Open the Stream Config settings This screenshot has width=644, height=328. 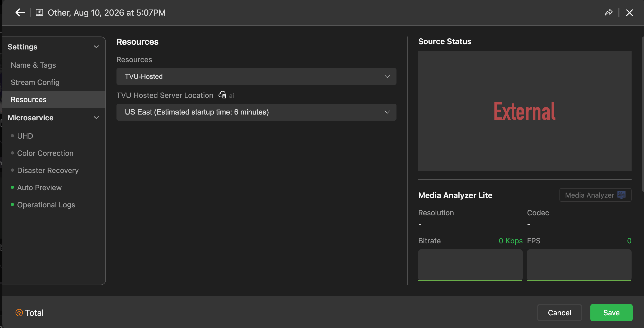(x=35, y=82)
